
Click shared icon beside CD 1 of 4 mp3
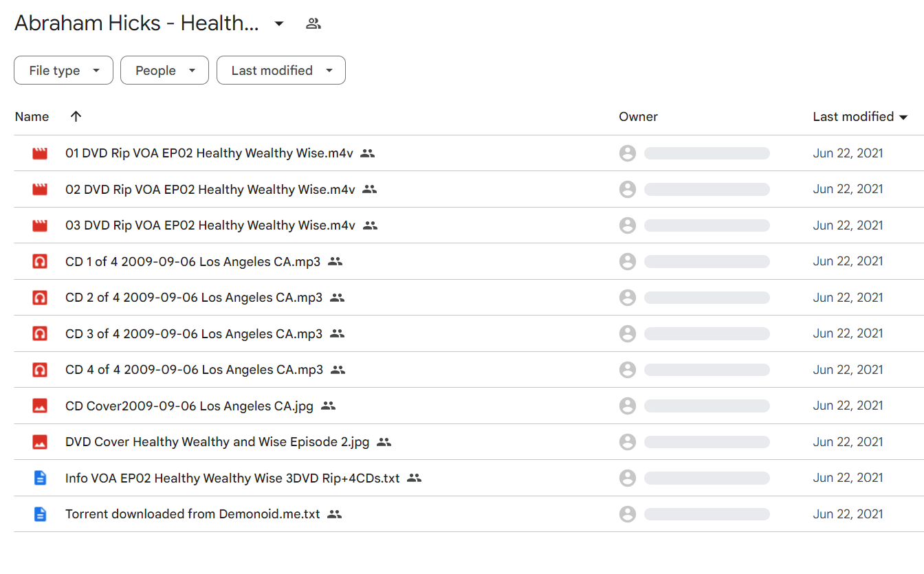pyautogui.click(x=335, y=261)
